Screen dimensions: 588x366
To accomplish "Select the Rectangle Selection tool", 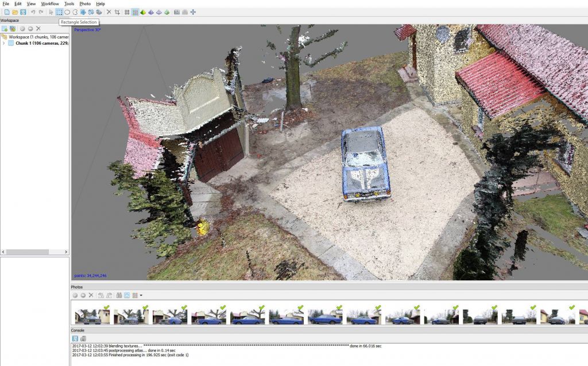I will point(59,12).
